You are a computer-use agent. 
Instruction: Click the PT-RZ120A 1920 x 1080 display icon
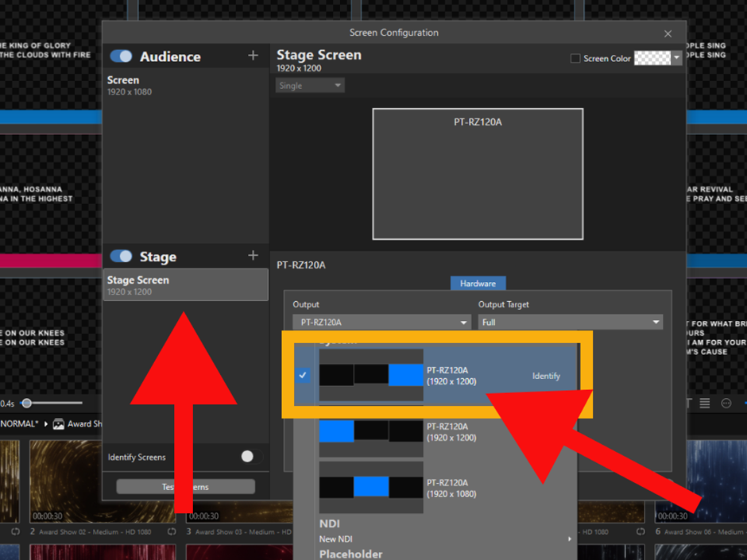click(371, 487)
